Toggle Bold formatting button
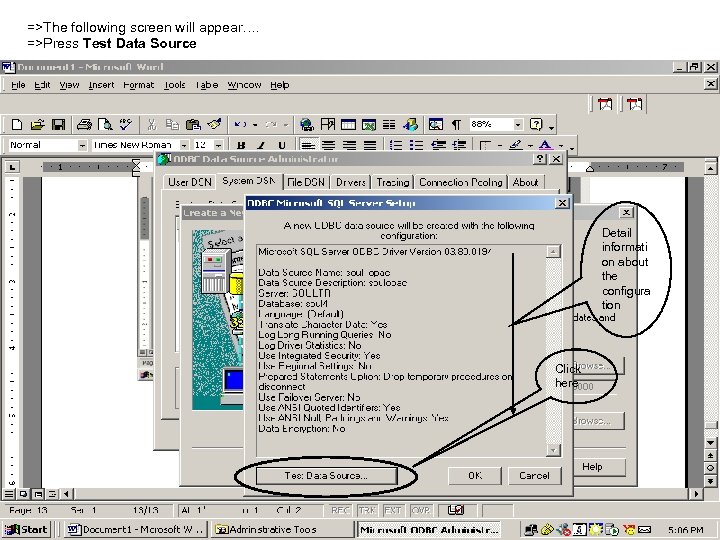Image resolution: width=720 pixels, height=540 pixels. click(241, 146)
